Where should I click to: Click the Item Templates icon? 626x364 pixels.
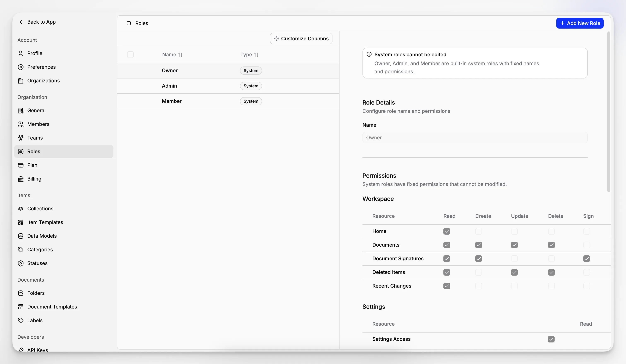pos(21,222)
